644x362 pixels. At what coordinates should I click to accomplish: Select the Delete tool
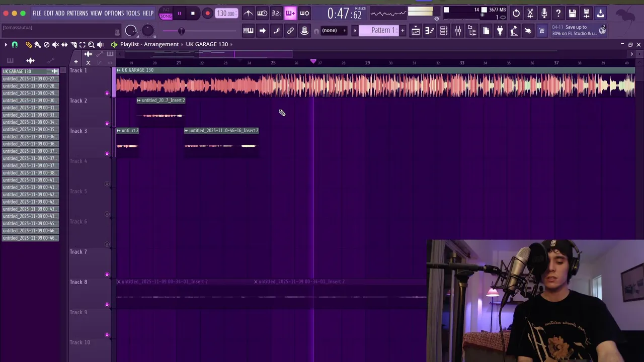(47, 45)
